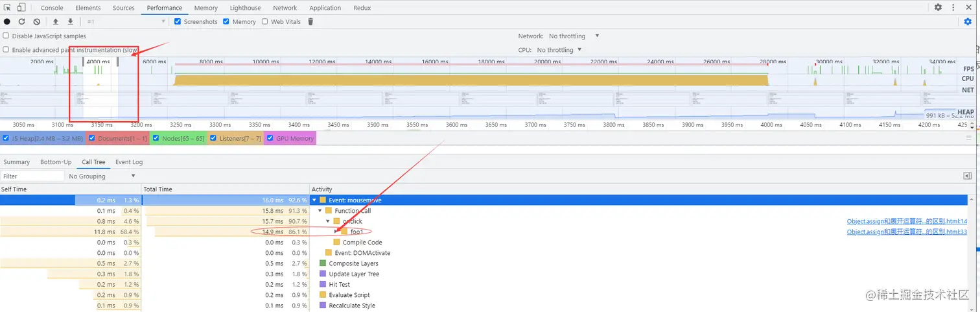
Task: Open blue capture settings gear icon
Action: [x=968, y=21]
